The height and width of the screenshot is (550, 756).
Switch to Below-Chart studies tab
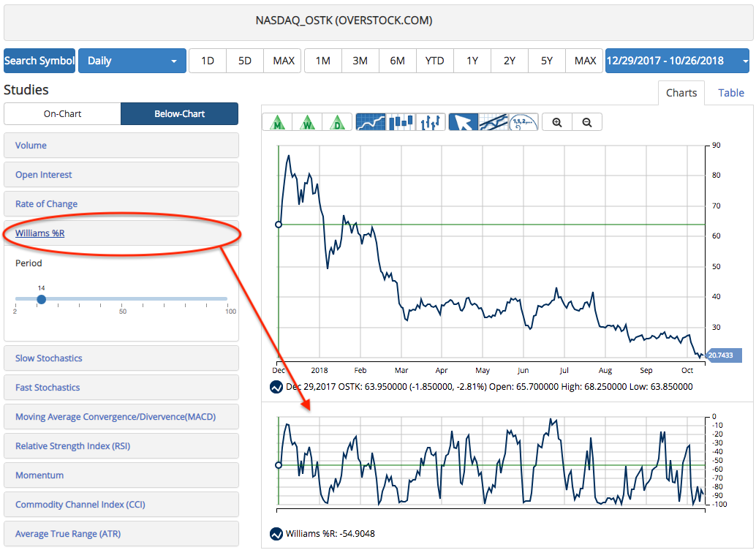tap(179, 114)
